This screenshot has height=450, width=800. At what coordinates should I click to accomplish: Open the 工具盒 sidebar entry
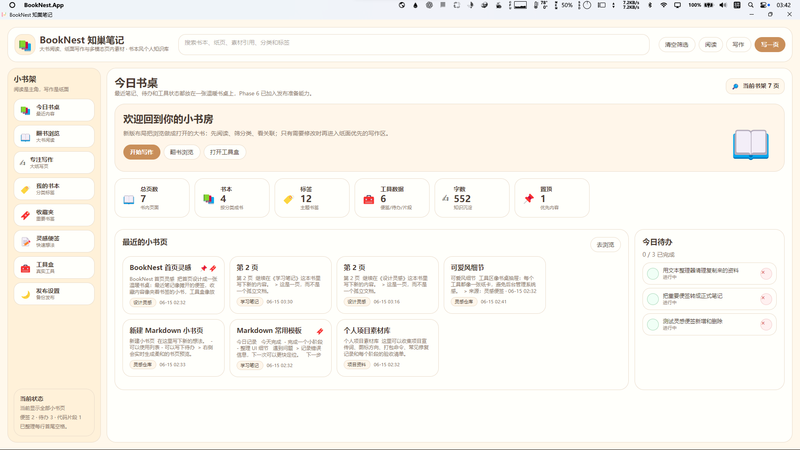coord(54,268)
